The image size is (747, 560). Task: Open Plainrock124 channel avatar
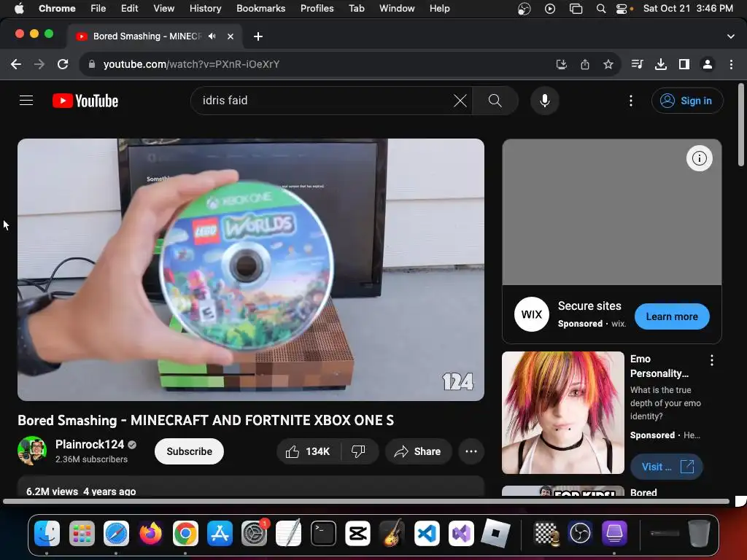tap(32, 451)
